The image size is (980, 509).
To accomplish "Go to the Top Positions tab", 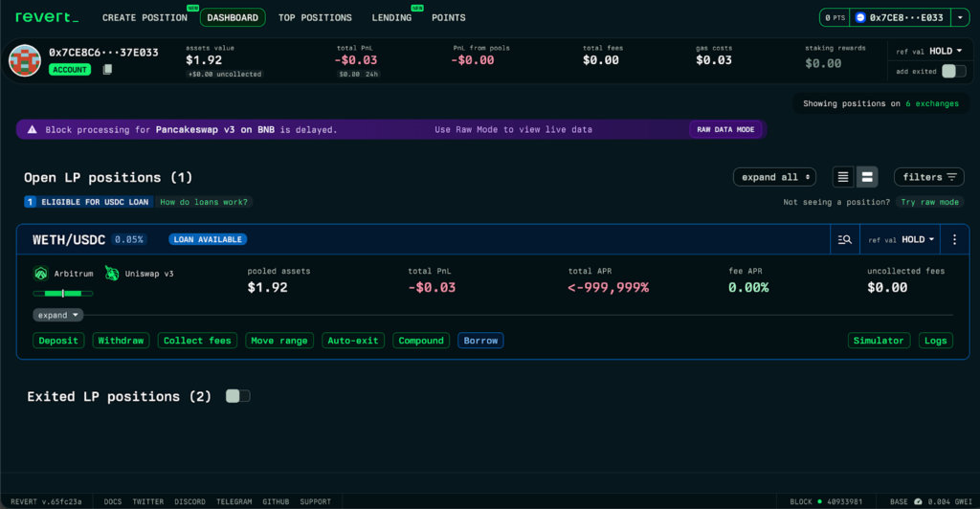I will pyautogui.click(x=315, y=17).
